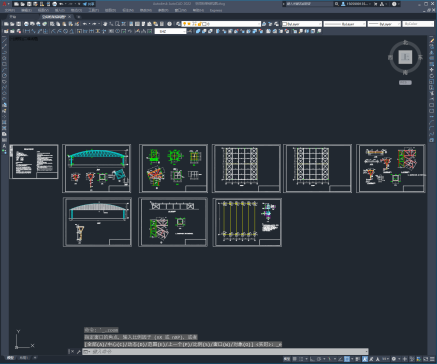Open the 绘图 menu
This screenshot has height=364, width=437.
(x=110, y=10)
